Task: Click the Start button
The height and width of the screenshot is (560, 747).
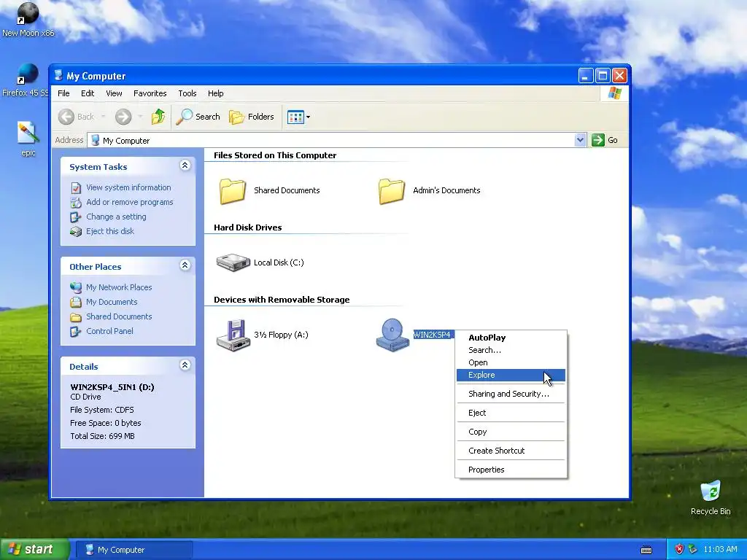Action: pos(35,550)
